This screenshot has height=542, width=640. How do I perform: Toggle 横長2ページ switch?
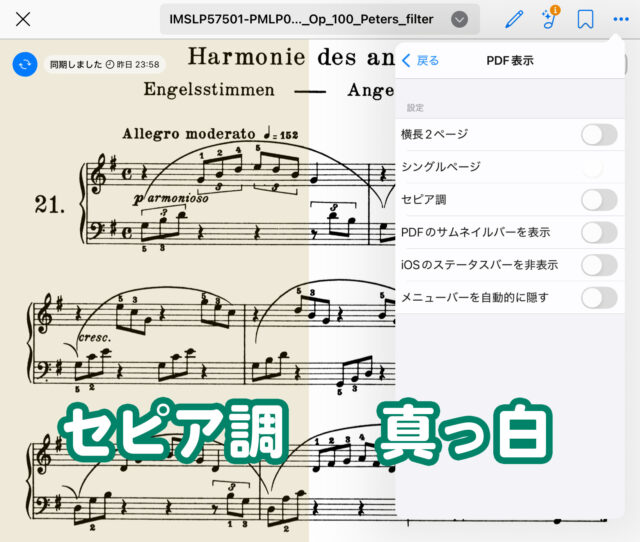pyautogui.click(x=599, y=135)
